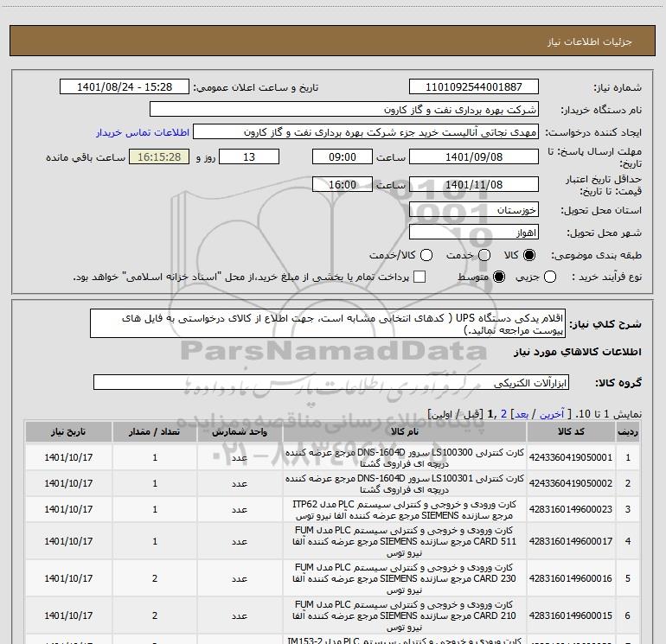Image resolution: width=666 pixels, height=644 pixels.
Task: Click the delivery city field اهواز
Action: (x=474, y=233)
